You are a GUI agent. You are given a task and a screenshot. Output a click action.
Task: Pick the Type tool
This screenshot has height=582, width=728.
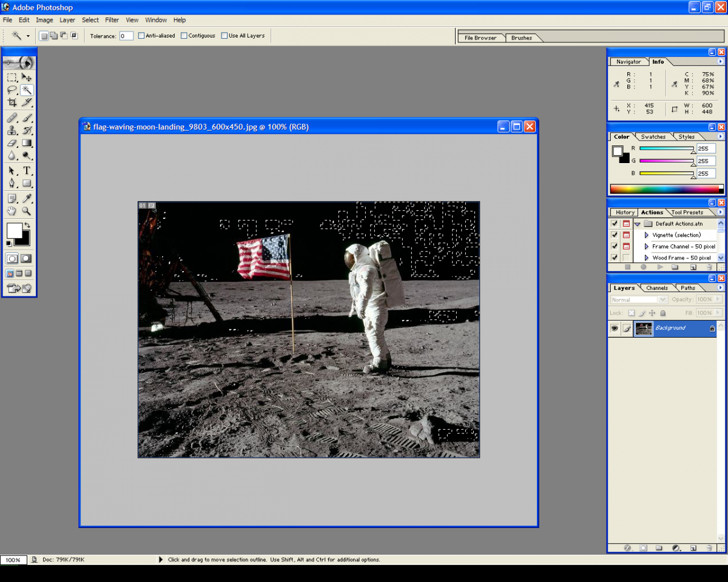(x=27, y=171)
